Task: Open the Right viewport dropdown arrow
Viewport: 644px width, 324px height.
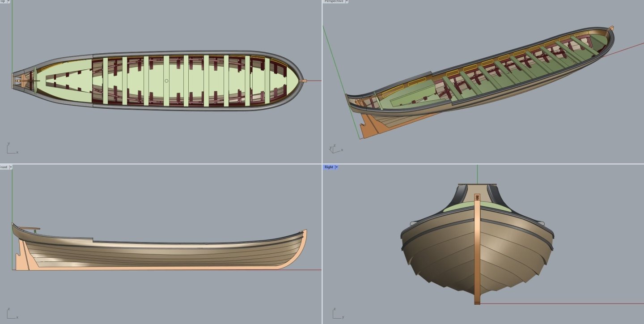Action: click(x=336, y=167)
